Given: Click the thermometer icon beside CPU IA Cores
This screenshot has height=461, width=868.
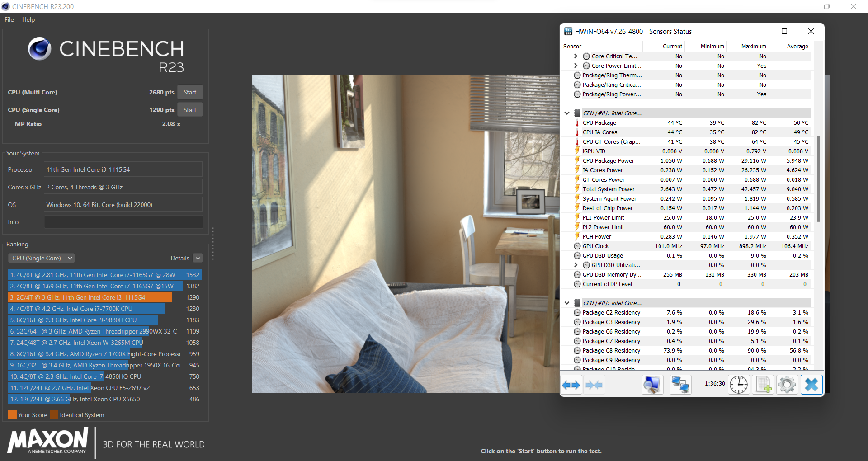Looking at the screenshot, I should click(x=577, y=132).
